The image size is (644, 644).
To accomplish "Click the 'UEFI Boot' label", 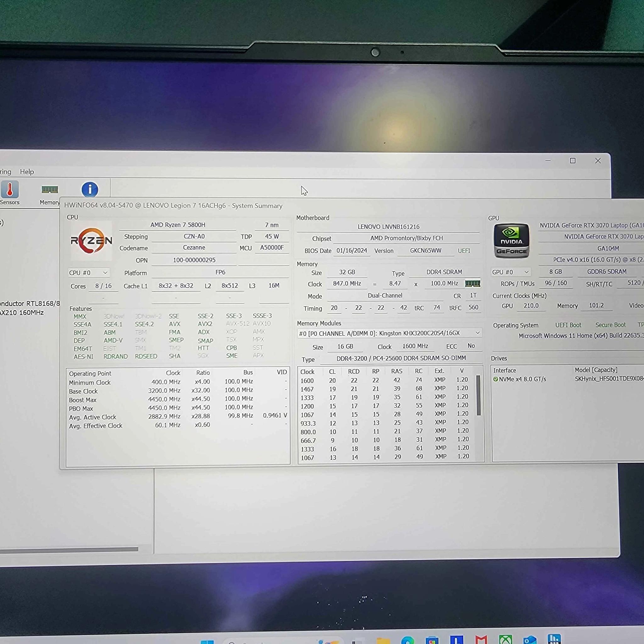I will [x=568, y=325].
